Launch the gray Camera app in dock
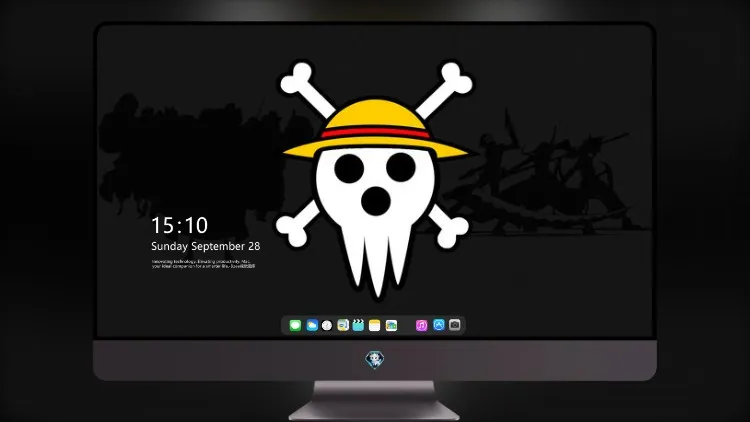 (x=455, y=325)
